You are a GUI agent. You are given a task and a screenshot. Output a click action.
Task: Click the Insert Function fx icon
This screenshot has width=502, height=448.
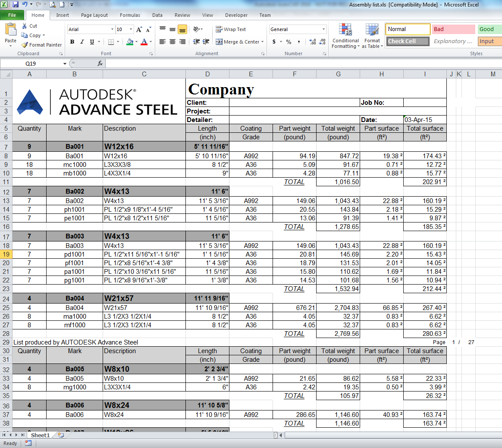(100, 64)
